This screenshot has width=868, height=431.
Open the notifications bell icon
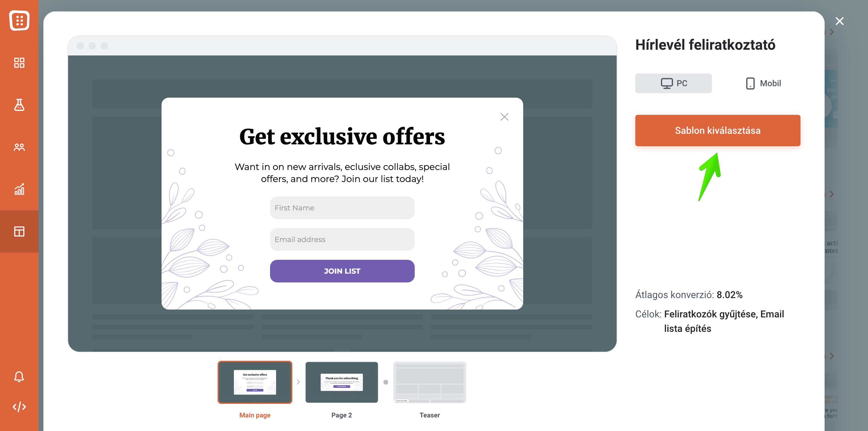click(x=19, y=376)
